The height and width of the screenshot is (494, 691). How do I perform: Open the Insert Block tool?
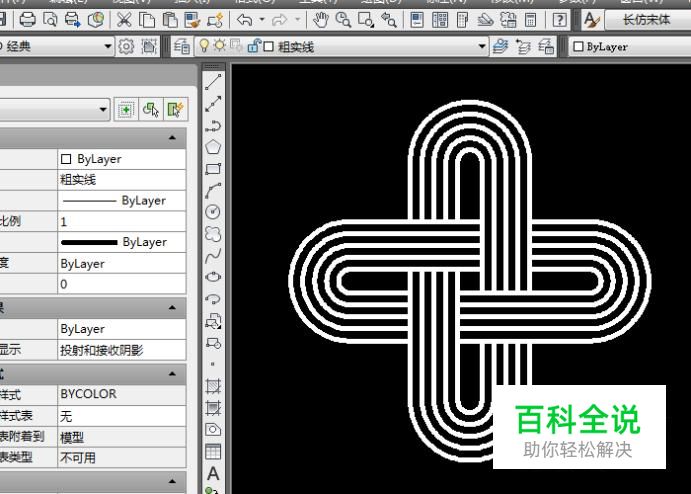coord(213,321)
